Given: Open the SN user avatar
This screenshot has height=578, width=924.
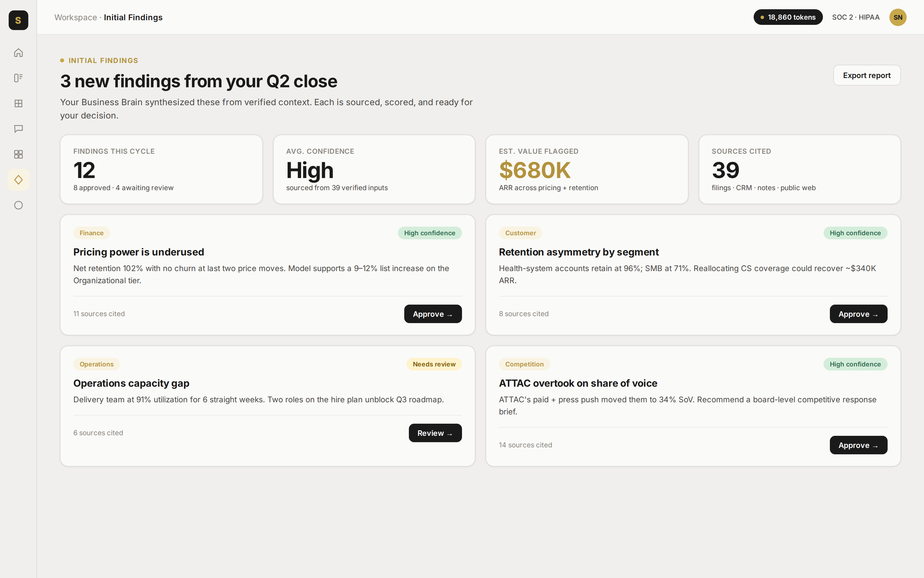Looking at the screenshot, I should pos(898,17).
